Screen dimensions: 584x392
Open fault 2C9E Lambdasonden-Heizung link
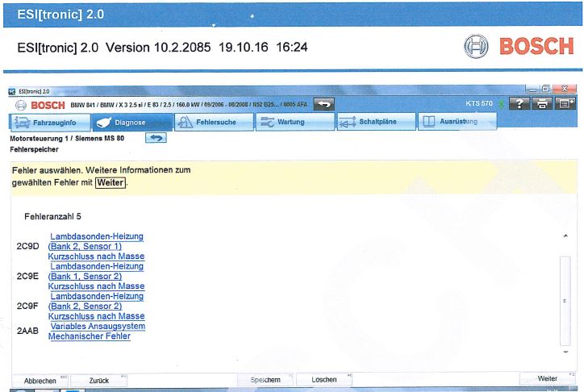97,266
